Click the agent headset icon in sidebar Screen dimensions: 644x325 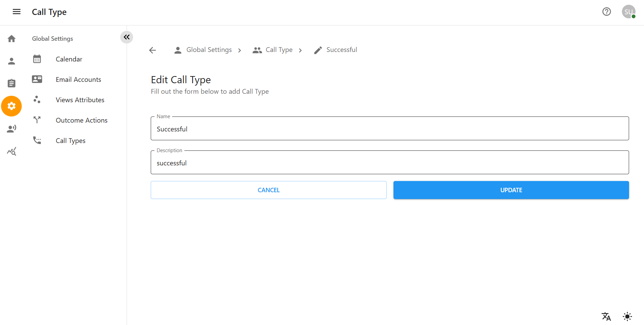point(11,128)
